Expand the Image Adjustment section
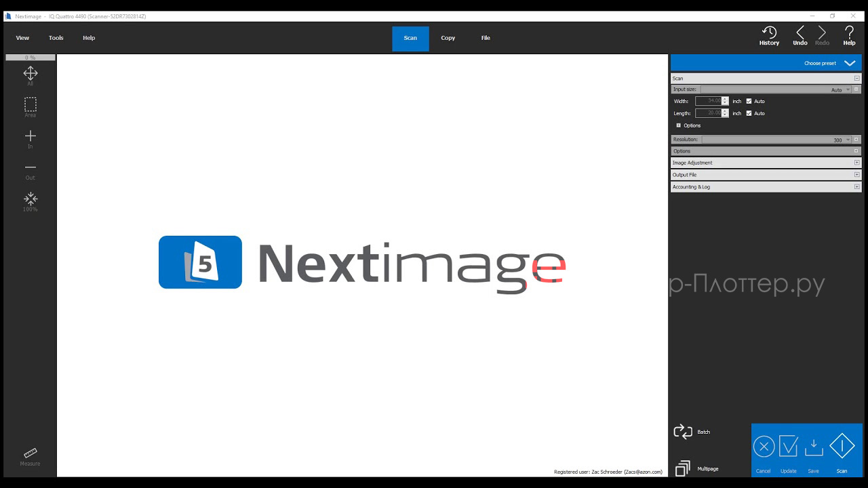 [x=856, y=162]
